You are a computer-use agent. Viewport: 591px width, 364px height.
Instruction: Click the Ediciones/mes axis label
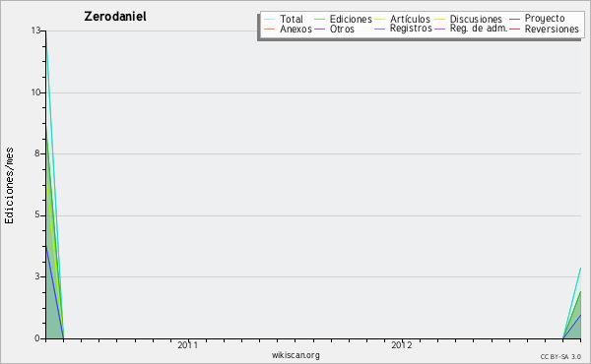pyautogui.click(x=9, y=186)
